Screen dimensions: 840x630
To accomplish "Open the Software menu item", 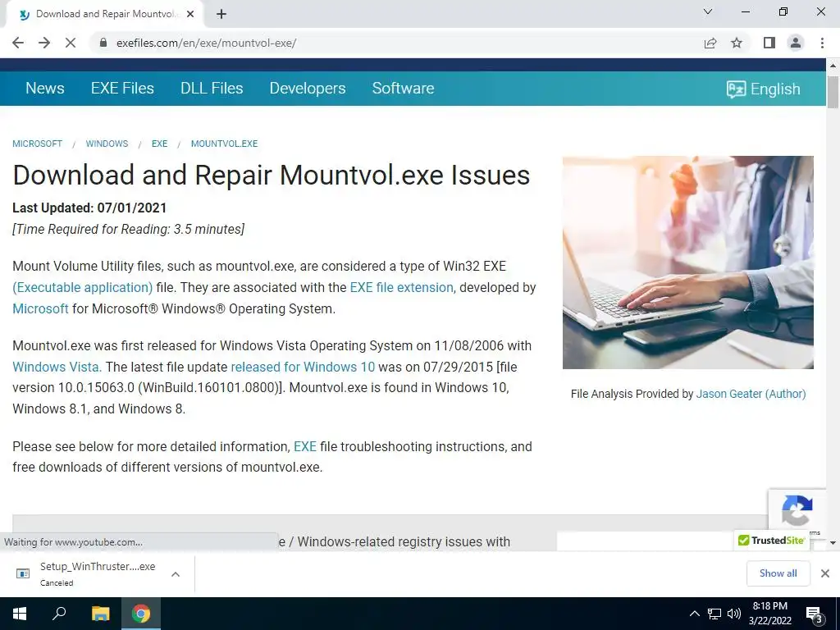I will [403, 89].
